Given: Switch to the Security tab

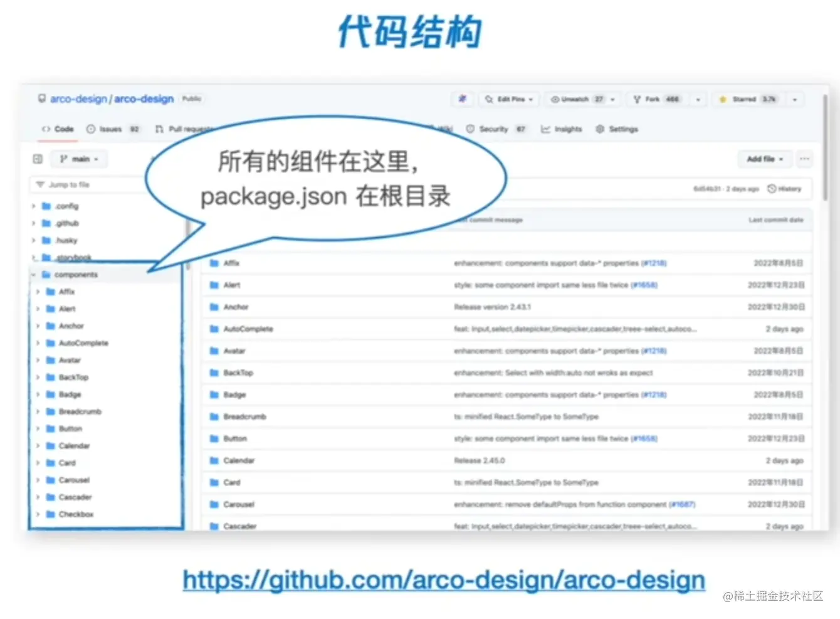Looking at the screenshot, I should click(x=496, y=129).
